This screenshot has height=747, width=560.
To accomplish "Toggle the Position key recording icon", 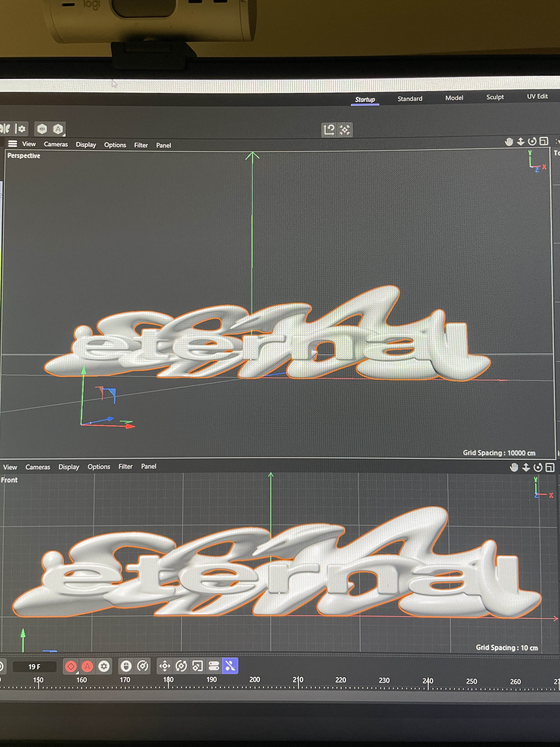I will [x=165, y=666].
